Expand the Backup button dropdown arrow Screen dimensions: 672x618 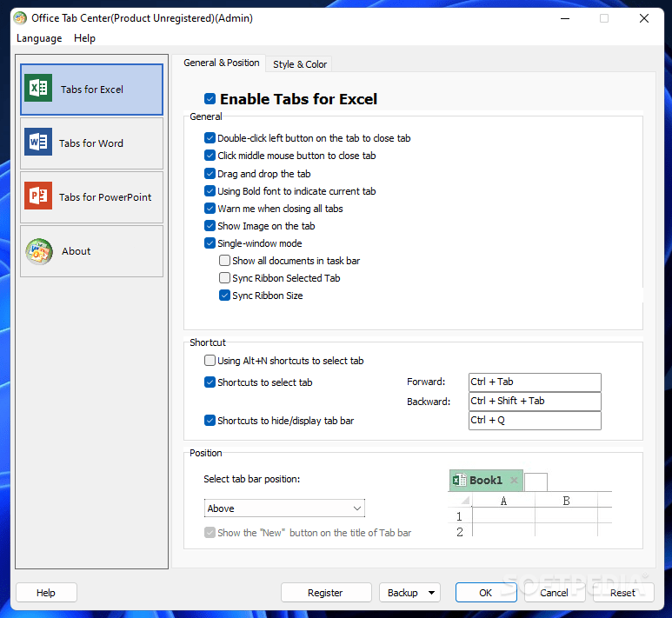pos(431,593)
